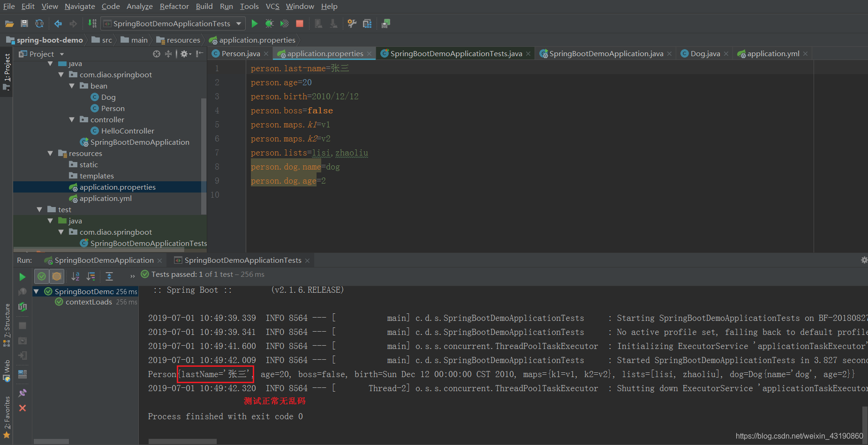Viewport: 868px width, 445px height.
Task: Open the run configuration dropdown SpringBootDemoApplicationTests
Action: point(173,23)
